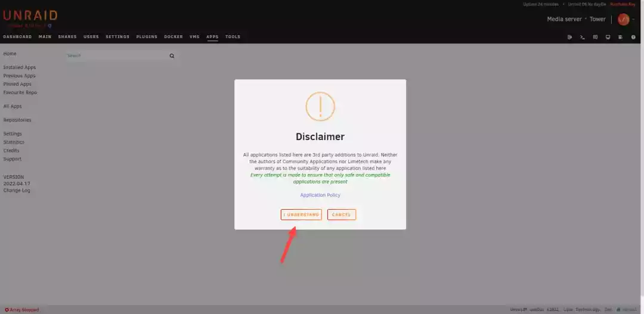Click the user avatar icon
Viewport: 644px width, 314px height.
[x=623, y=19]
